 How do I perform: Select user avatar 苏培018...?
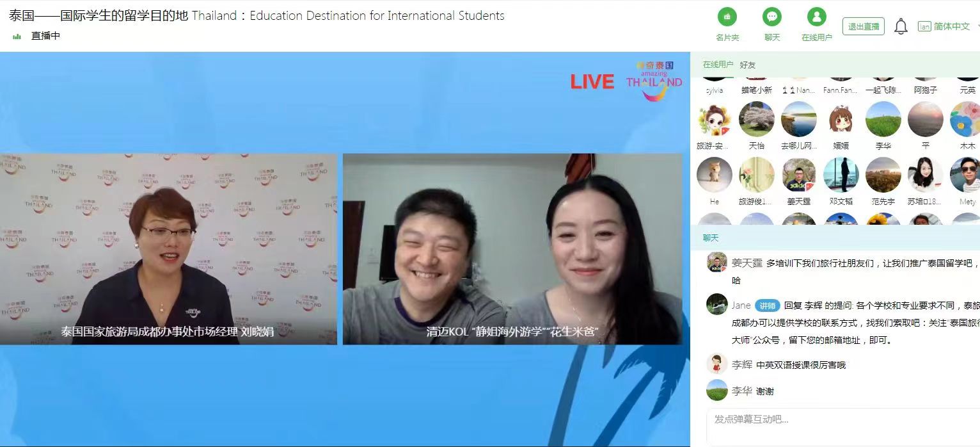[x=926, y=175]
